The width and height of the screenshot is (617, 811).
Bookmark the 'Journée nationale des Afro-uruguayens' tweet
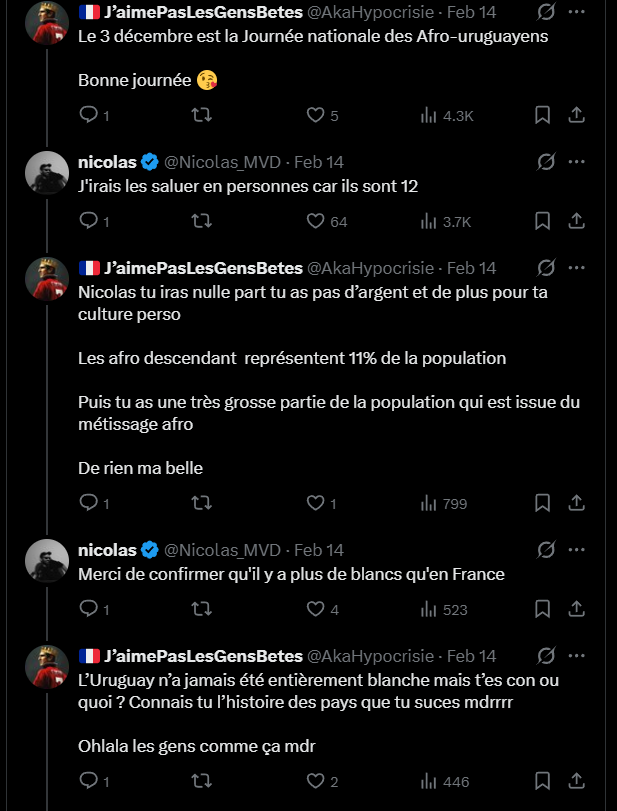[x=542, y=115]
